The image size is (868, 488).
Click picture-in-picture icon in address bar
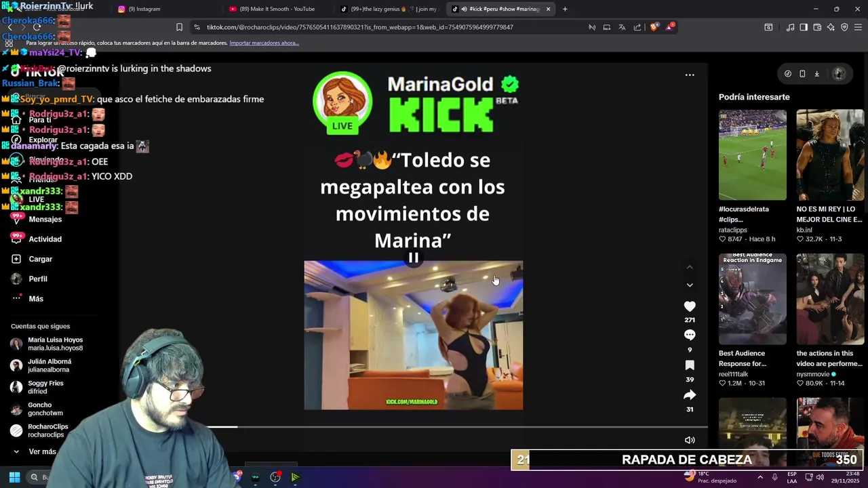[x=607, y=27]
